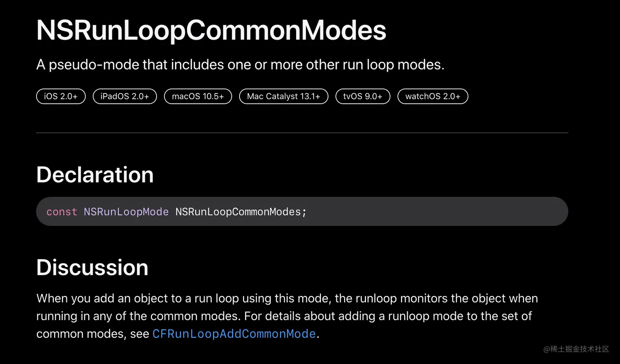
Task: Select the Mac Catalyst 13.1+ badge
Action: pos(284,96)
